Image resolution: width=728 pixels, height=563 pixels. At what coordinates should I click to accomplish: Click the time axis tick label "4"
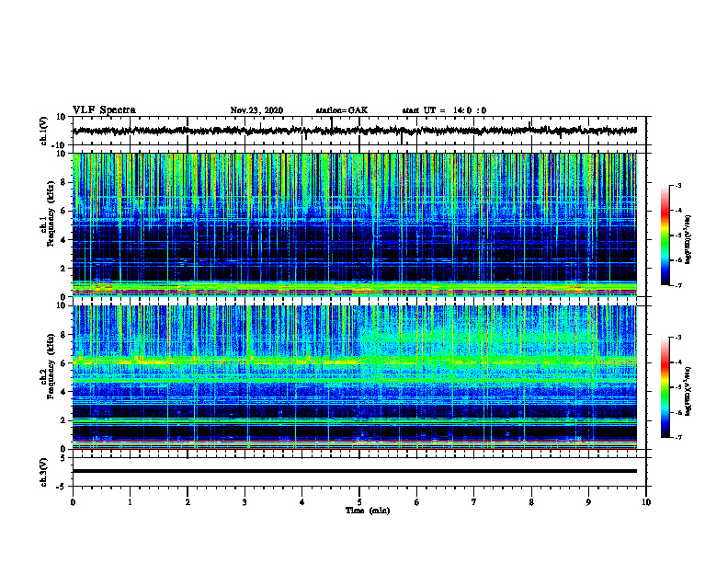(302, 502)
